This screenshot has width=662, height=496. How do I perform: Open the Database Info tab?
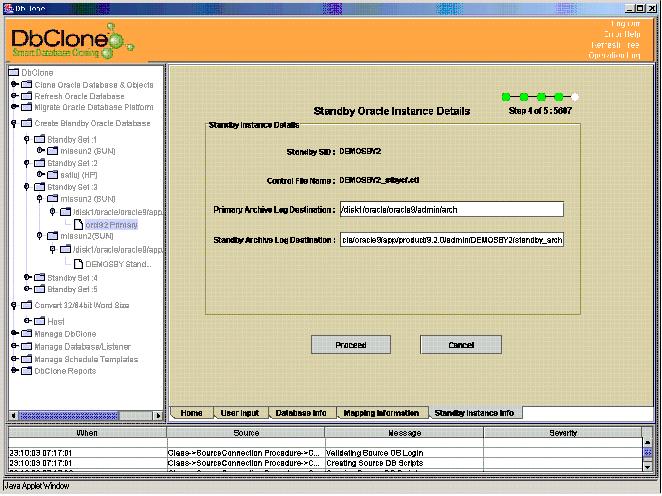point(301,413)
